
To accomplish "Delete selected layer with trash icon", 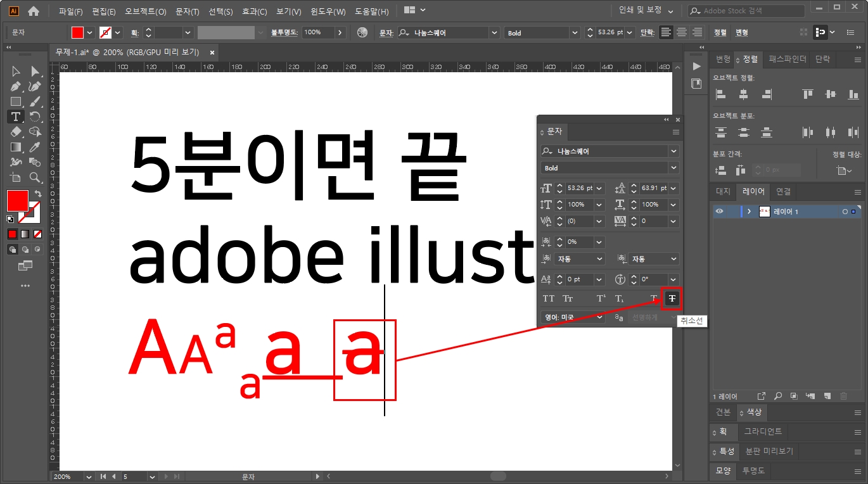I will point(843,396).
